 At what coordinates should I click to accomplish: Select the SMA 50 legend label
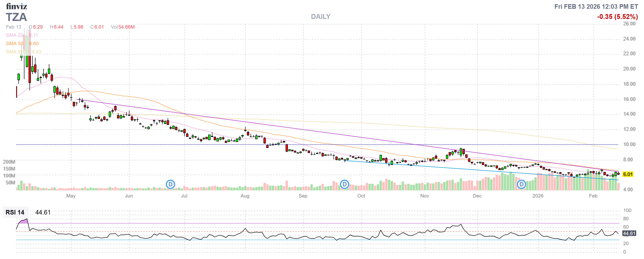[15, 44]
